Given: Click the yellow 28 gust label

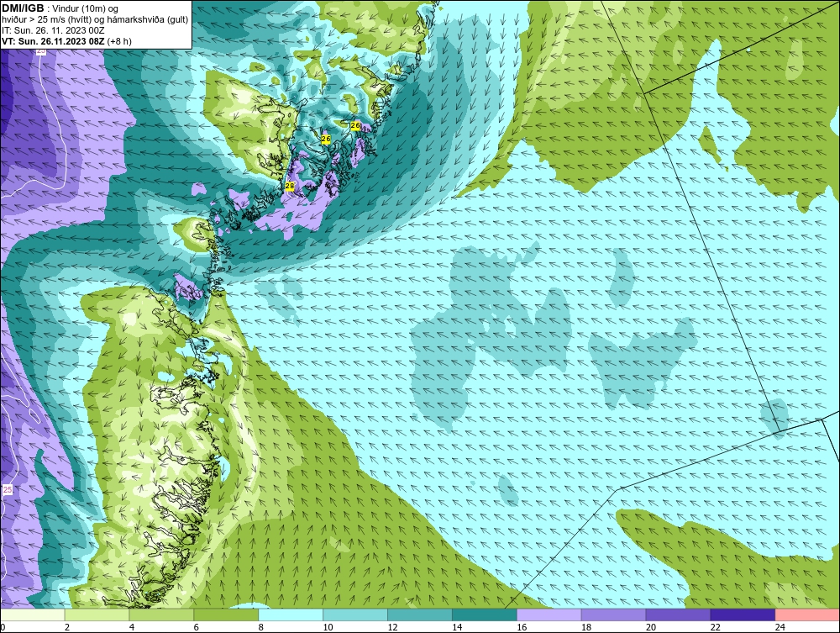Looking at the screenshot, I should click(290, 186).
